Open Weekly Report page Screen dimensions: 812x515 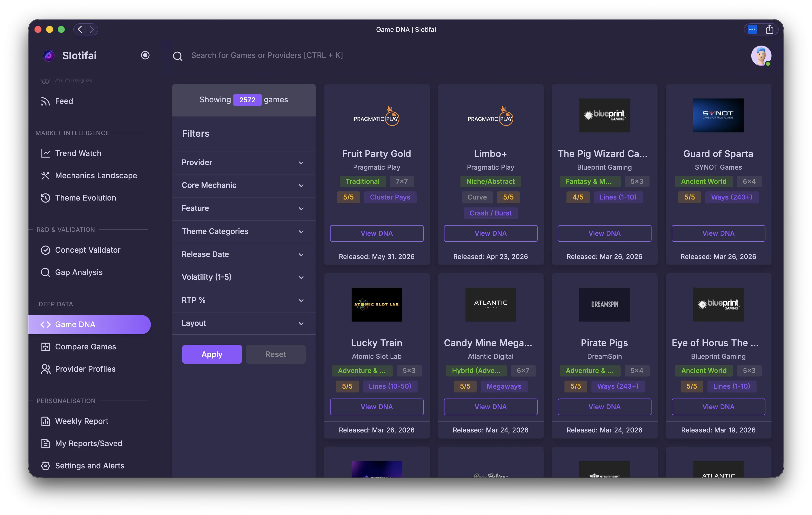[89, 421]
